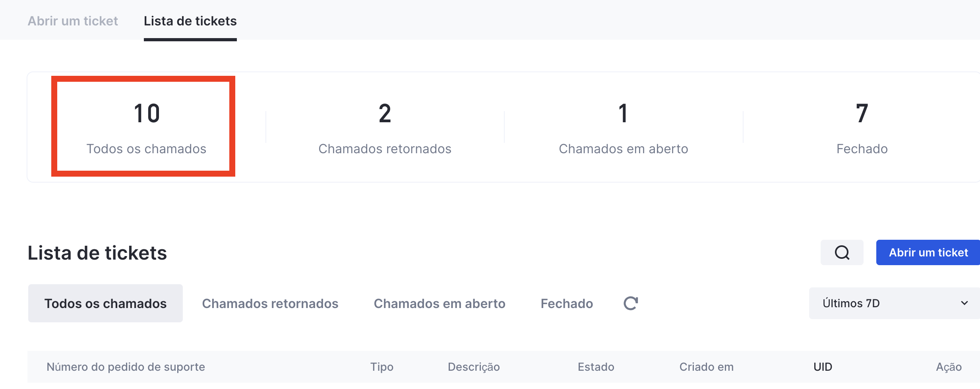Click the Estado column header
The image size is (980, 389).
point(596,367)
